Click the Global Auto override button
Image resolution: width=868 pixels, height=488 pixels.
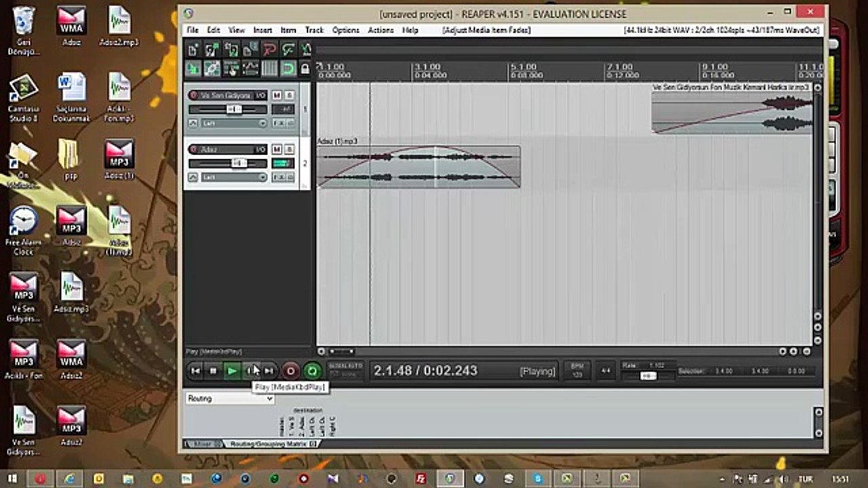point(346,370)
